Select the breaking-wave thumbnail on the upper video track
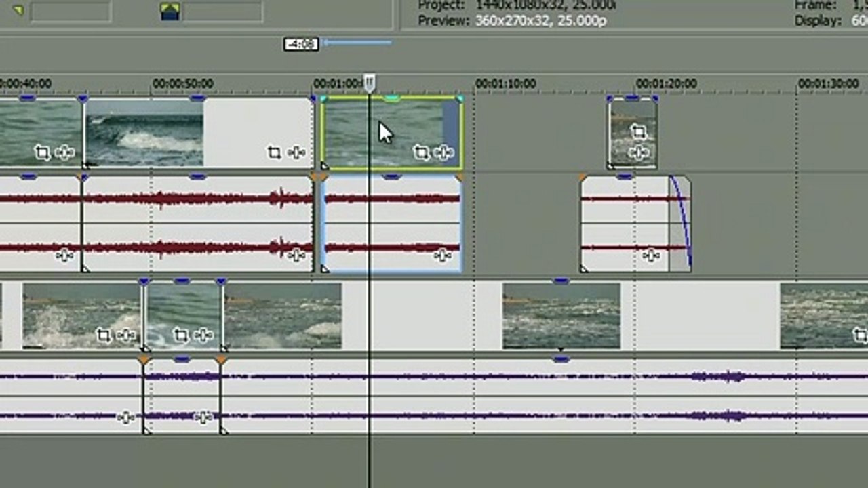This screenshot has width=868, height=488. pyautogui.click(x=144, y=132)
